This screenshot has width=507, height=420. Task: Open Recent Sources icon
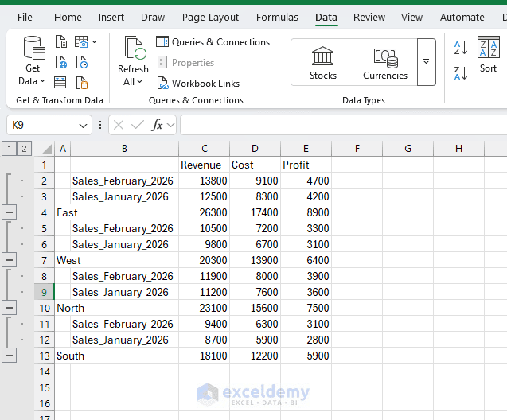coord(82,62)
